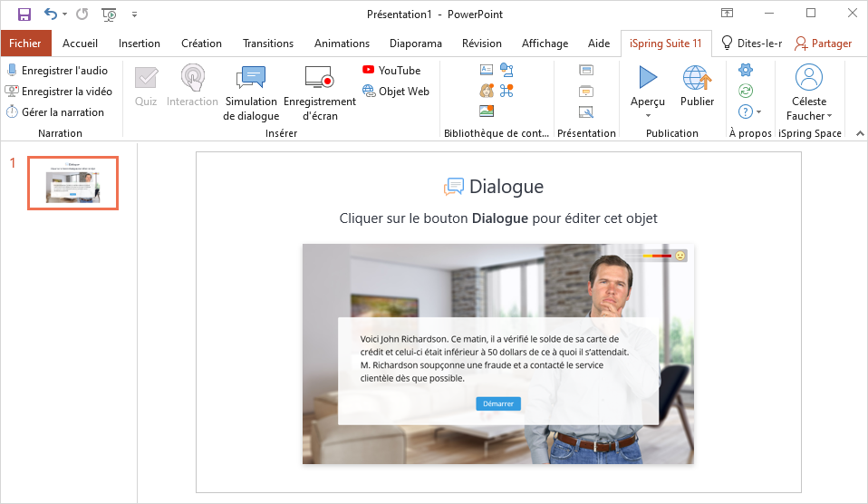The width and height of the screenshot is (868, 504).
Task: Click the green update refresh icon
Action: point(746,91)
